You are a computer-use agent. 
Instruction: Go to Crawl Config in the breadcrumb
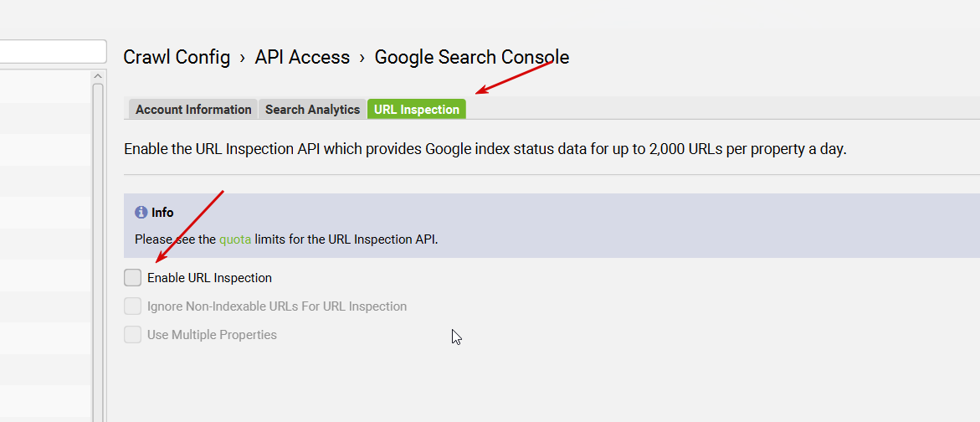tap(177, 58)
